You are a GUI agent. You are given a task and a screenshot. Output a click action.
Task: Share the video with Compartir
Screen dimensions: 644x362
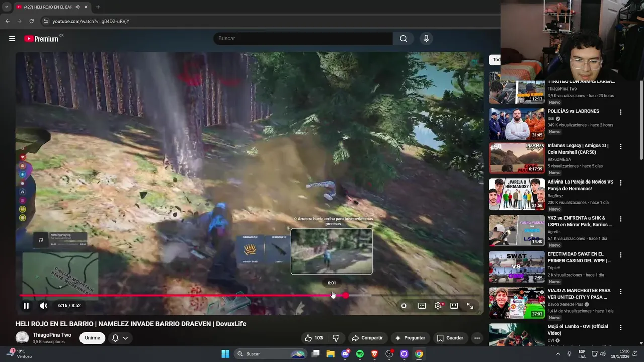(x=367, y=338)
